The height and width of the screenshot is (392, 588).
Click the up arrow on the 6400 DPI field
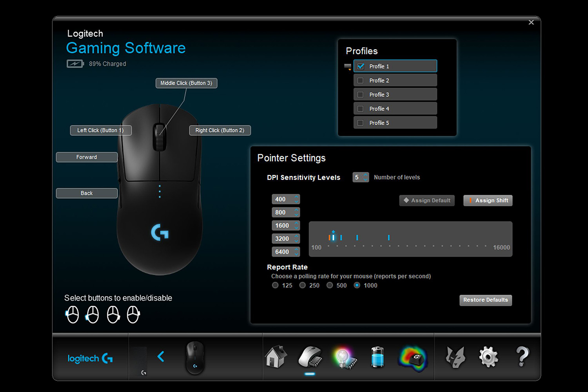(296, 249)
